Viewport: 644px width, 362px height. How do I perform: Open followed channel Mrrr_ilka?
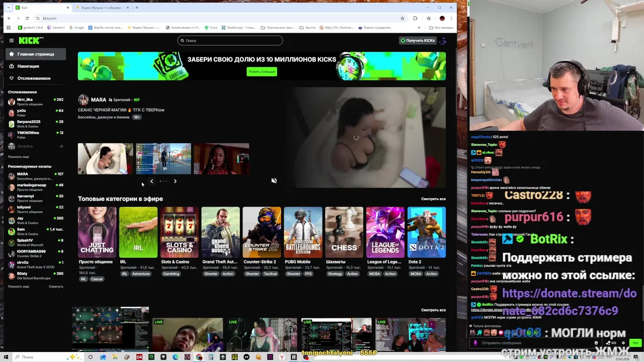[x=36, y=101]
